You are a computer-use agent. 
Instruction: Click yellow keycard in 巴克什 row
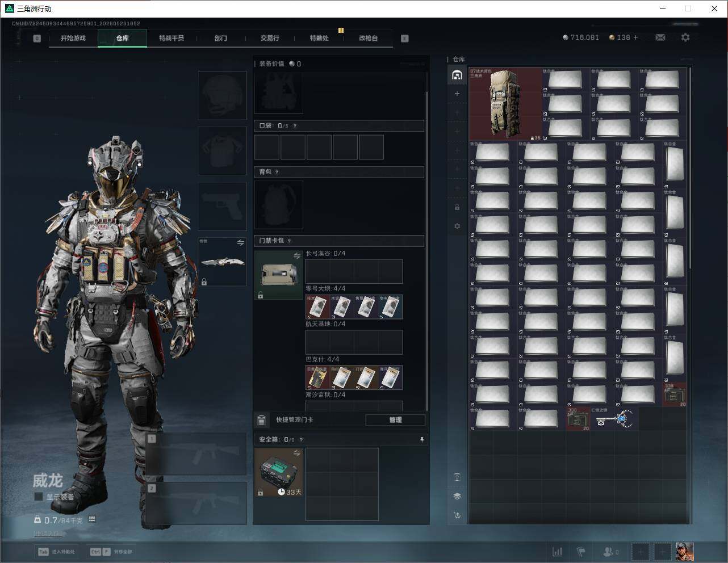point(318,377)
